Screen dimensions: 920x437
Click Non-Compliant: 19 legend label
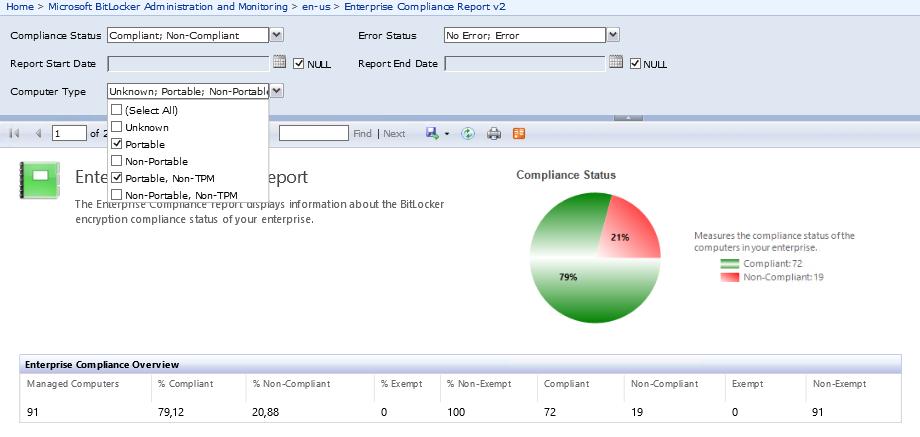(783, 277)
